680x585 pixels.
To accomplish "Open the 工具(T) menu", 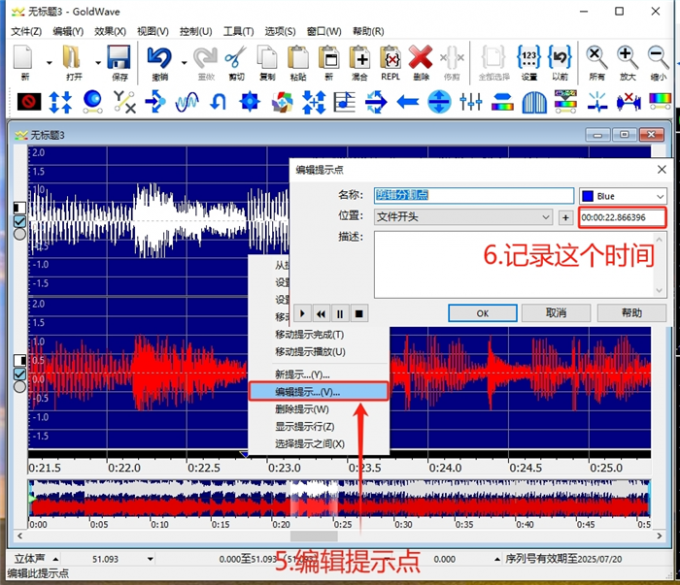I will pos(239,31).
